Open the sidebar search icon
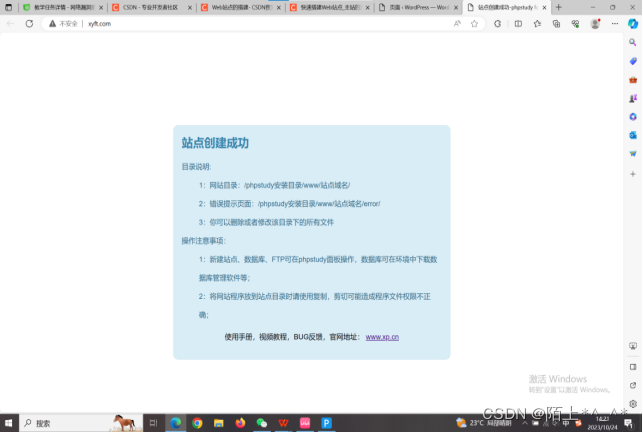The height and width of the screenshot is (432, 643). click(x=633, y=42)
